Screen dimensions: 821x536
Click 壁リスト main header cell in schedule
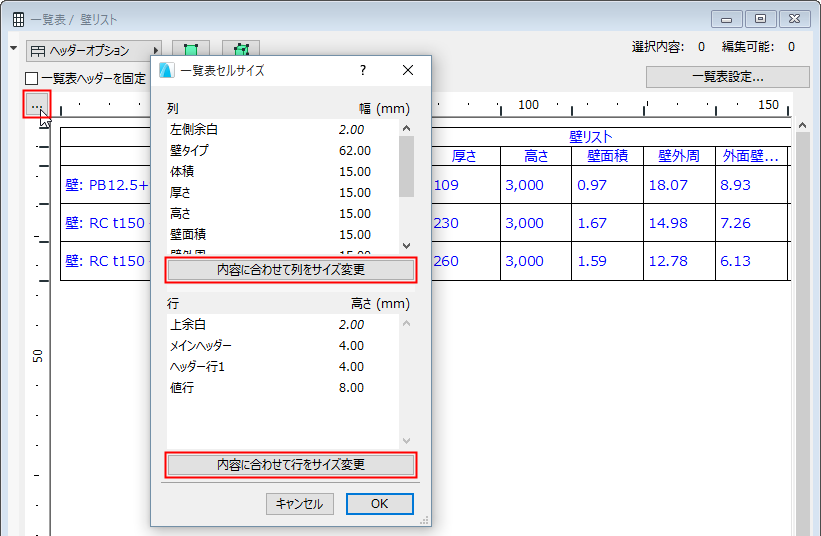coord(591,137)
